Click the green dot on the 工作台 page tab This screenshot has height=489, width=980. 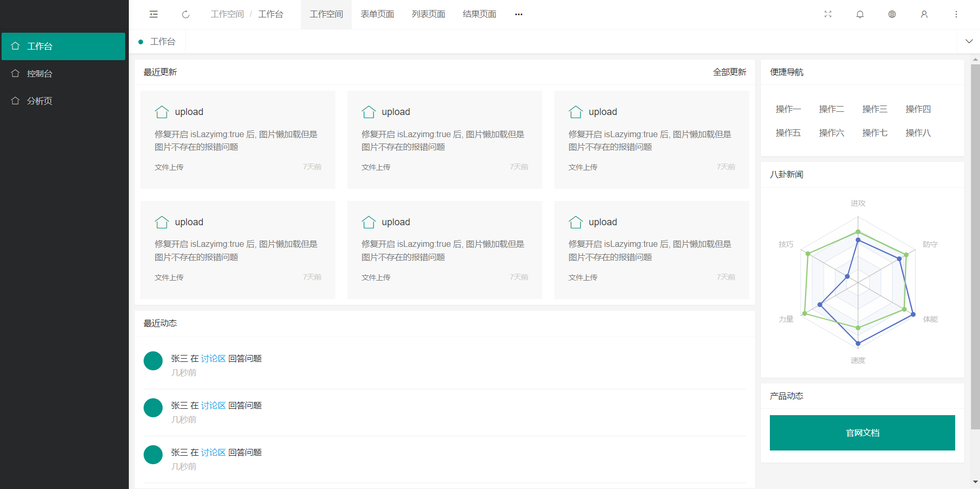[x=140, y=42]
